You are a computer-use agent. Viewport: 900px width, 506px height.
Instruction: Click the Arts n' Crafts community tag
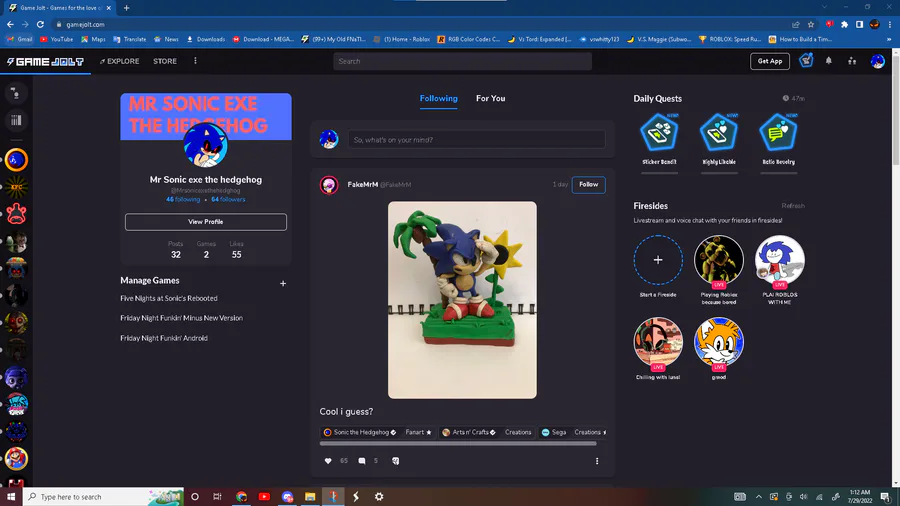(x=469, y=433)
